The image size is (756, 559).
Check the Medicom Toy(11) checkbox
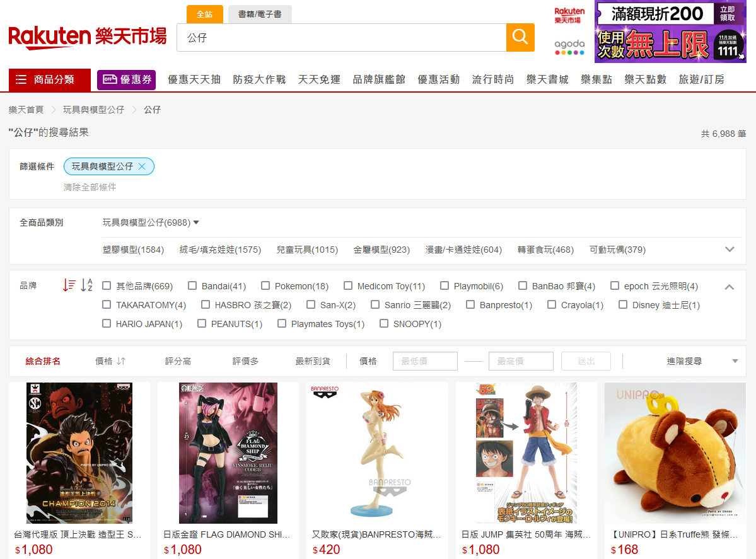[x=347, y=285]
